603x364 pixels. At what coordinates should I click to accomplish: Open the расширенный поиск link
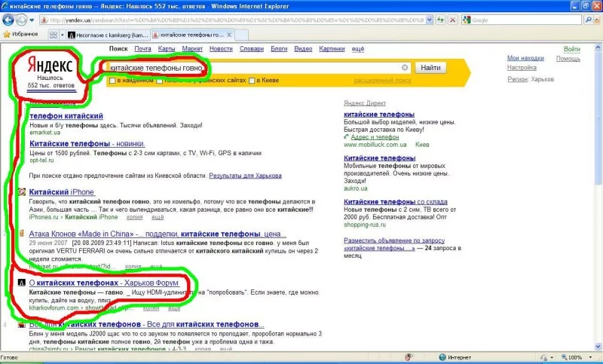tap(382, 81)
